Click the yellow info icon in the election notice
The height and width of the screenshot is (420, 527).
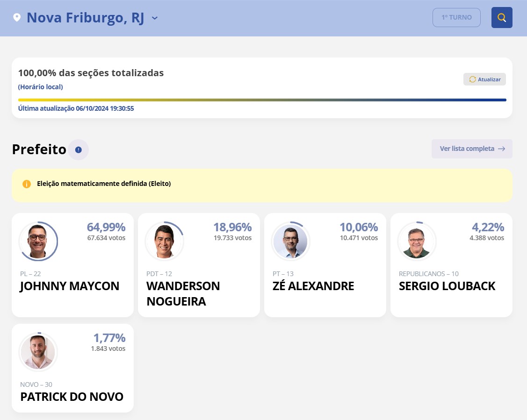(27, 184)
